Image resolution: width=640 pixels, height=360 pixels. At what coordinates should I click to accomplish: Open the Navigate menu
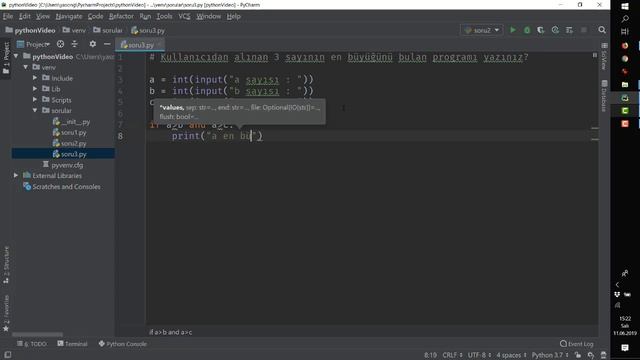point(69,16)
